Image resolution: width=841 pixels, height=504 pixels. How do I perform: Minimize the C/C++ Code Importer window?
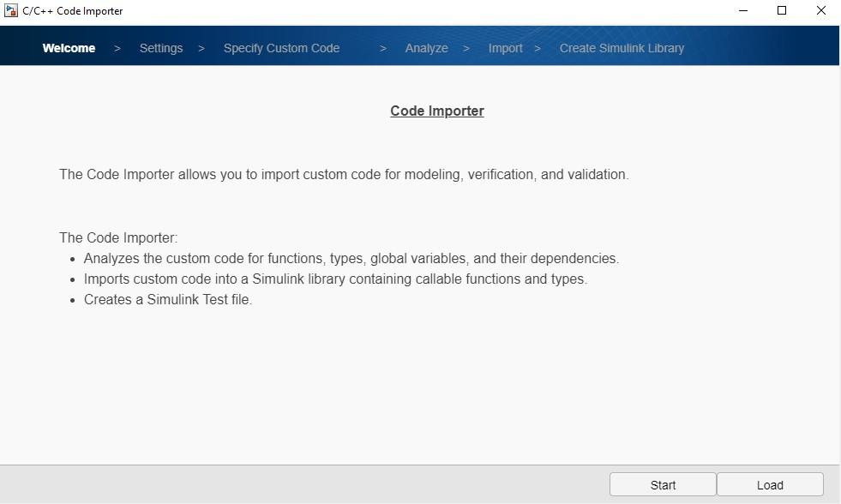pos(743,10)
